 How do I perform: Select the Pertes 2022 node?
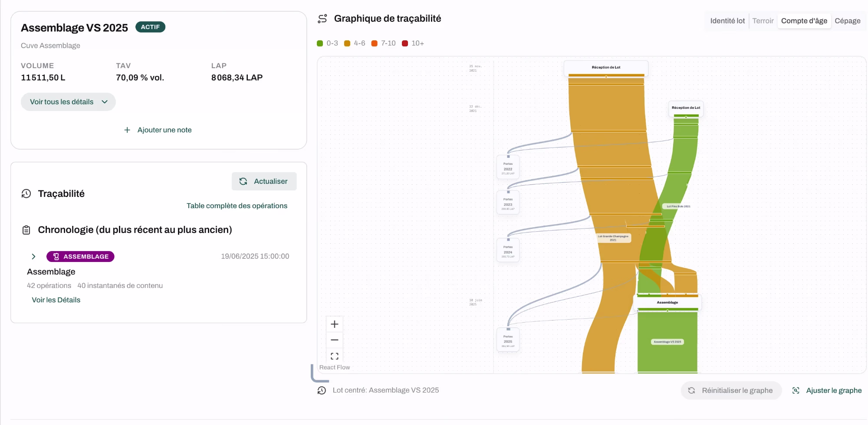(x=508, y=168)
